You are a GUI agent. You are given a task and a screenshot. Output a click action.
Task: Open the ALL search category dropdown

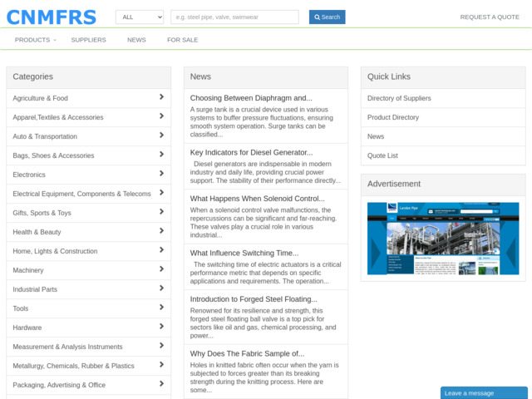[139, 17]
